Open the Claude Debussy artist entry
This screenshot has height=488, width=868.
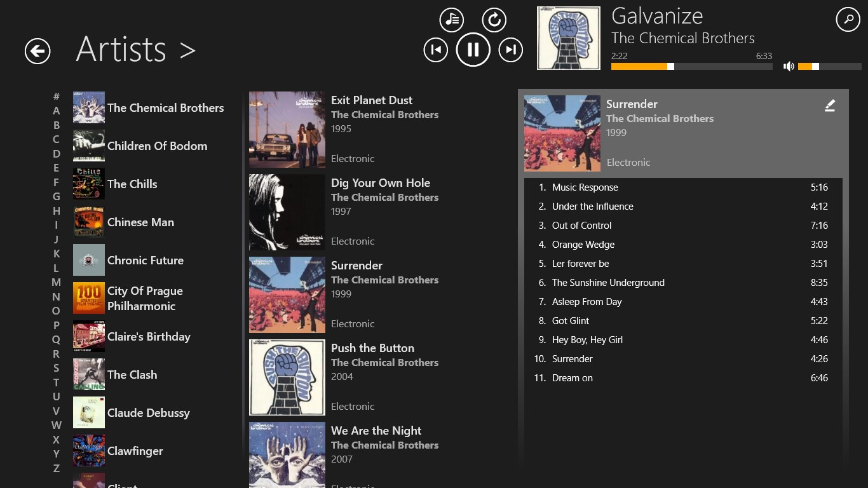click(148, 413)
